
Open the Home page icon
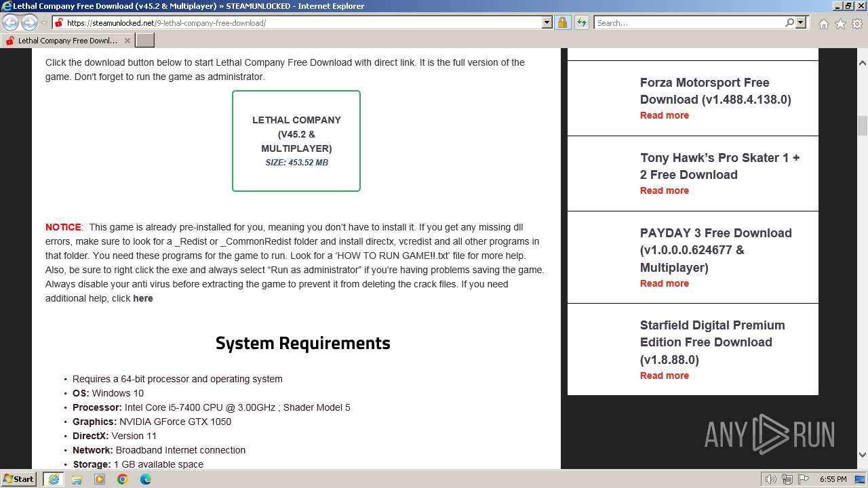(823, 24)
